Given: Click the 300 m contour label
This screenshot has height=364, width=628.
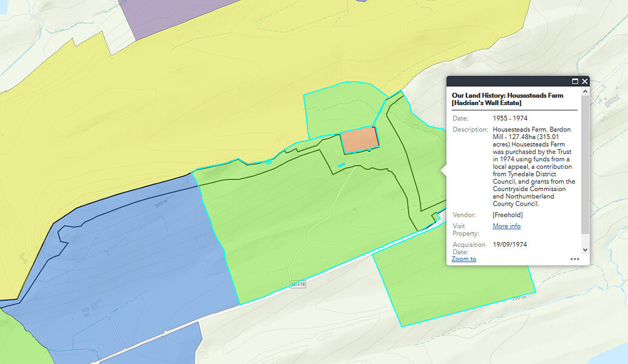Looking at the screenshot, I should click(x=160, y=203).
